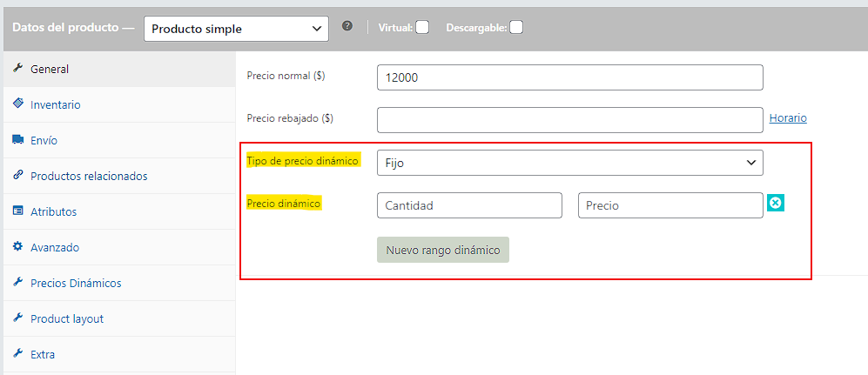Click the help question mark icon

click(x=347, y=27)
